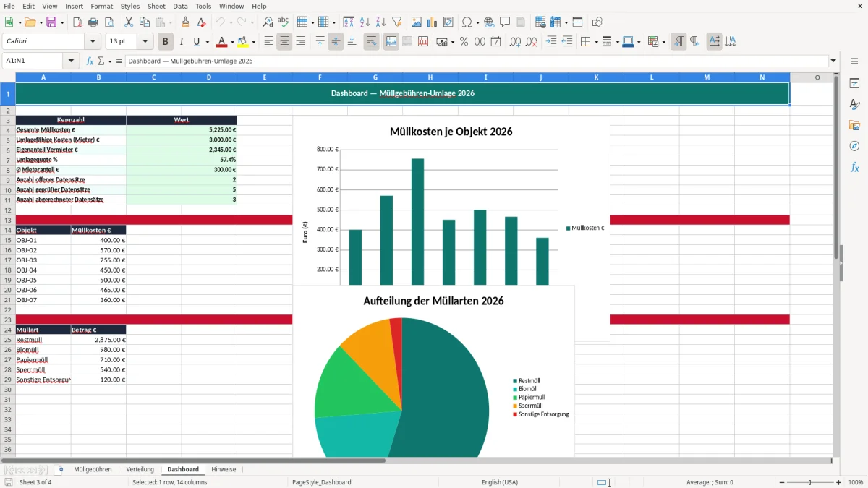The width and height of the screenshot is (868, 488).
Task: Toggle Underline formatting
Action: click(x=196, y=42)
